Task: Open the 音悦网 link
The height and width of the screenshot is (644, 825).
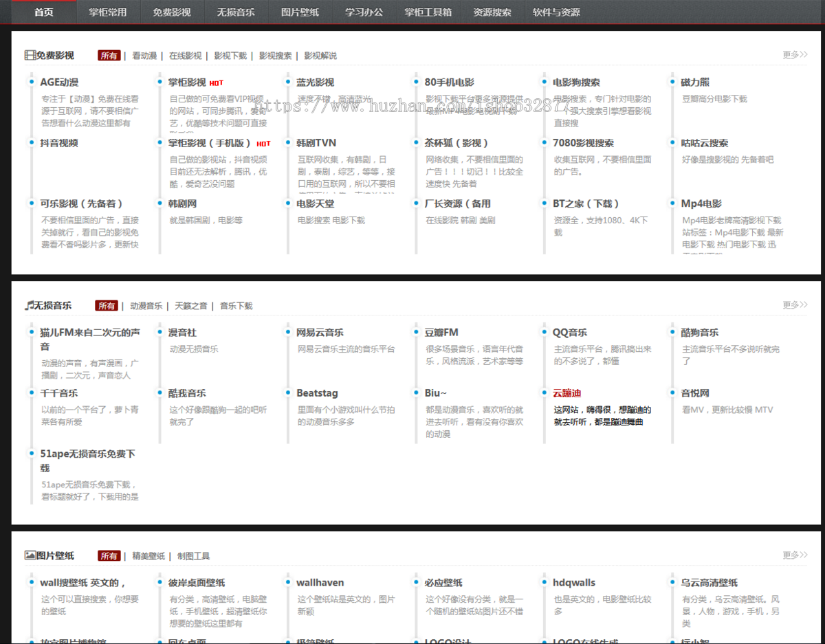Action: [x=695, y=393]
